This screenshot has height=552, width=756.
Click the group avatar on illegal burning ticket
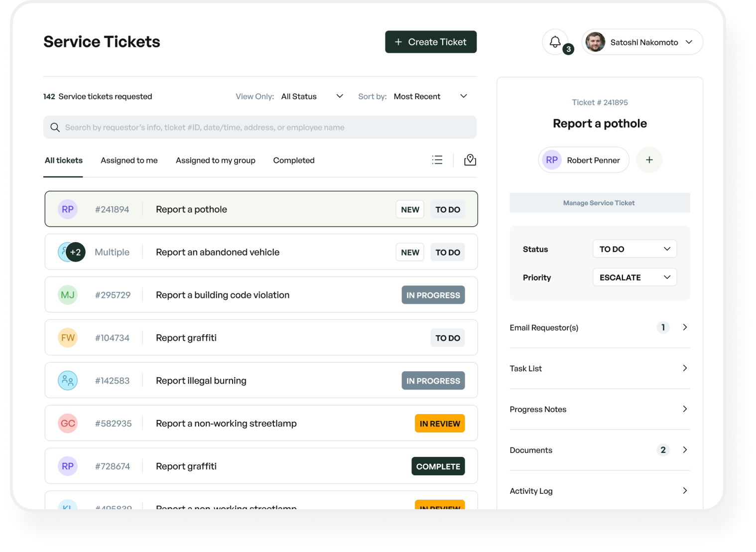coord(68,381)
